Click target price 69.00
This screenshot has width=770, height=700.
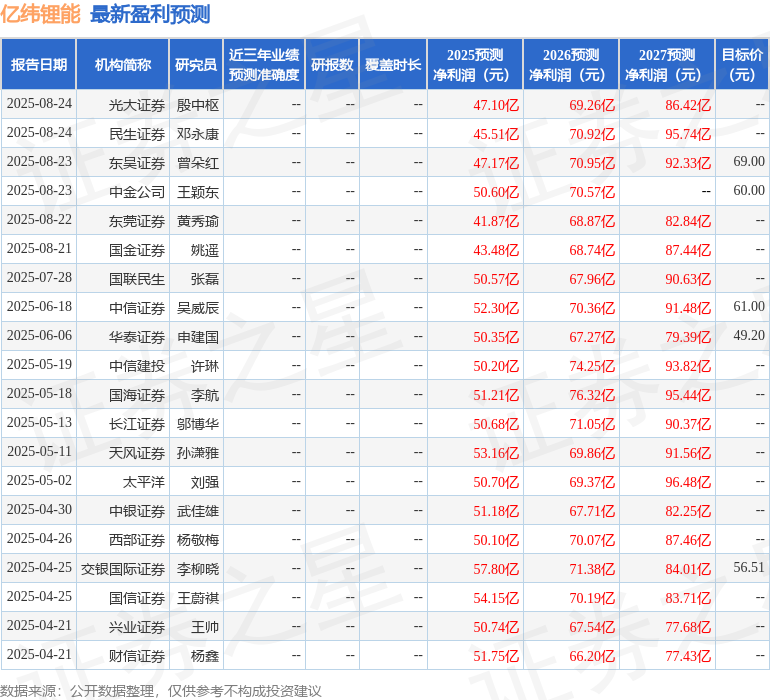[x=749, y=161]
